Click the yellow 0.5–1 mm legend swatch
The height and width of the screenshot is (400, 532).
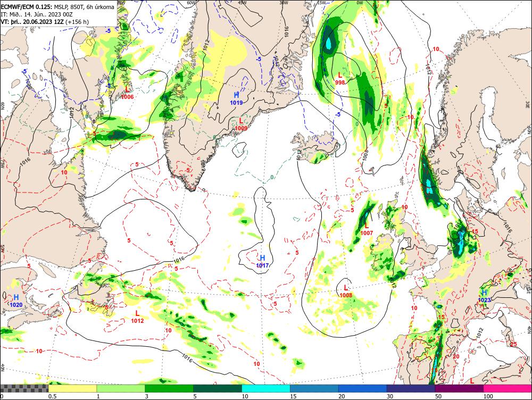(72, 388)
